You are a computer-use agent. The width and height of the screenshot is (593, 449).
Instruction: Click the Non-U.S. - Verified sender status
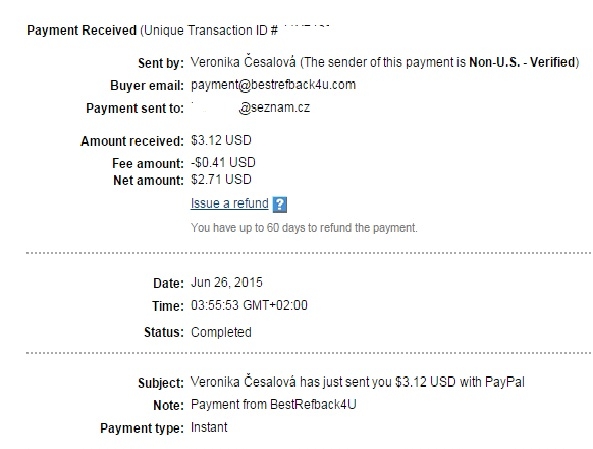(x=522, y=62)
